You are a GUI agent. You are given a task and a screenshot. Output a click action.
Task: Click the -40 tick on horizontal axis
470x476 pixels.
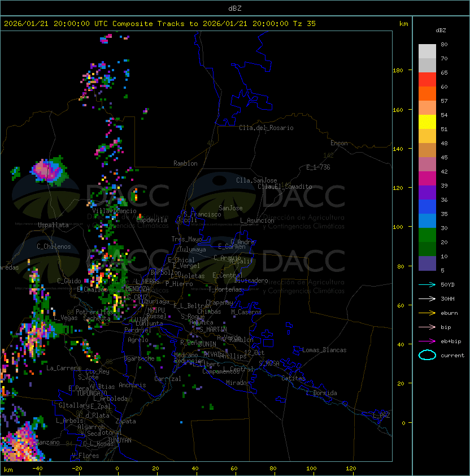[37, 469]
